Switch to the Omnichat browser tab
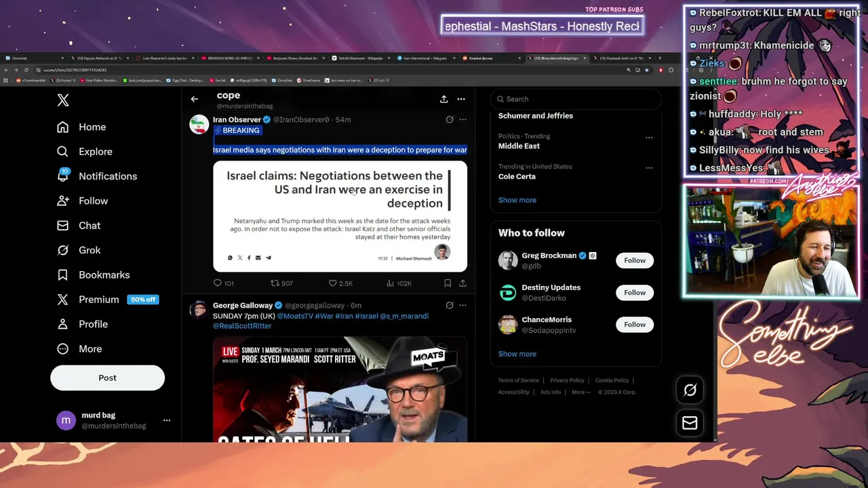Screen dimensions: 868x488 [x=34, y=58]
